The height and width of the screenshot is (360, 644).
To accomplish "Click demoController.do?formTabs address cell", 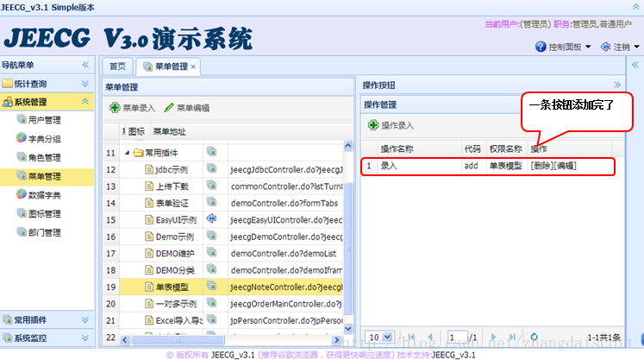I will point(284,203).
